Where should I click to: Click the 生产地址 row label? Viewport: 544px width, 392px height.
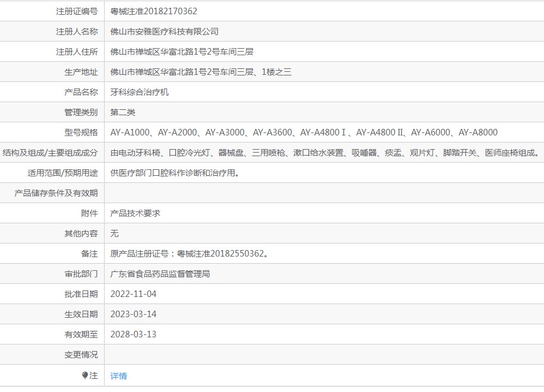point(81,72)
